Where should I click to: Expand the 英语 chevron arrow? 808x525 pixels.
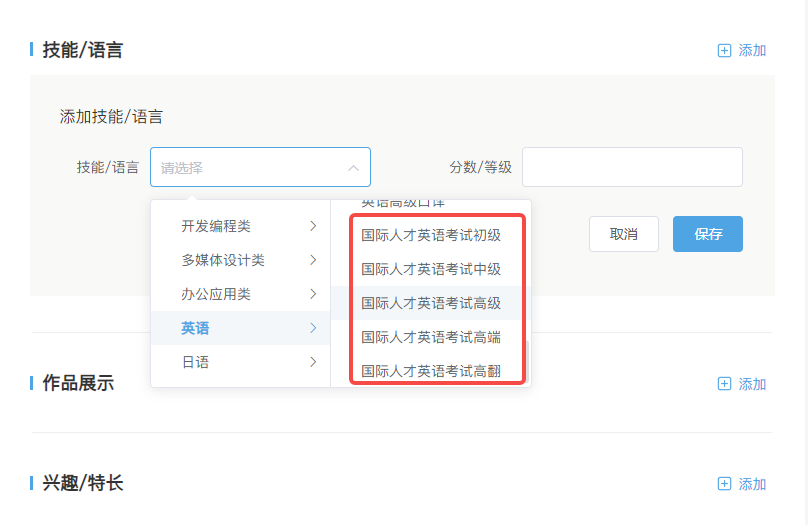click(x=313, y=328)
